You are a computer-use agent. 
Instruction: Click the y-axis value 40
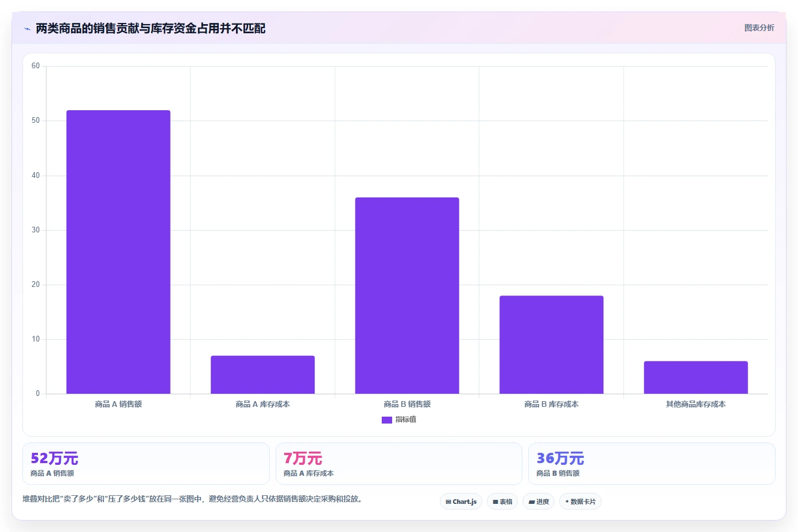coord(36,176)
